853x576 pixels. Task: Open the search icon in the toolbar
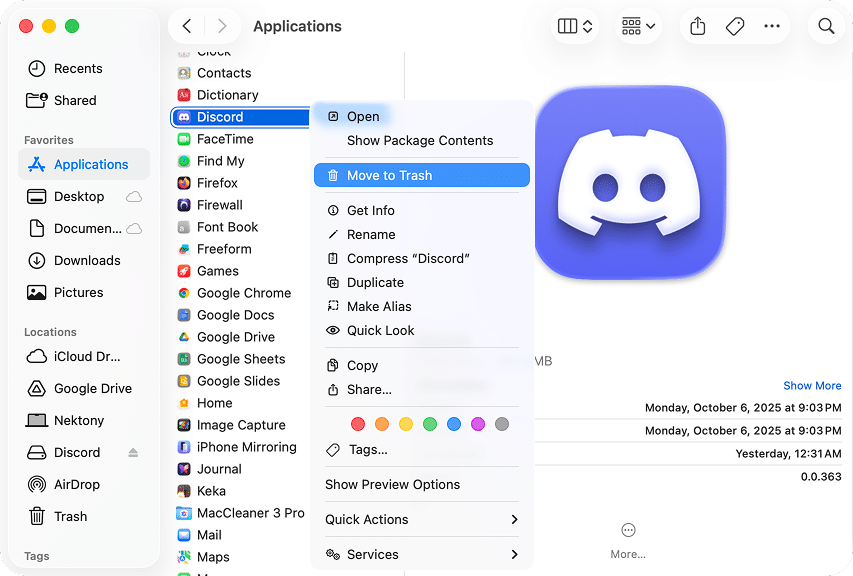pyautogui.click(x=826, y=25)
